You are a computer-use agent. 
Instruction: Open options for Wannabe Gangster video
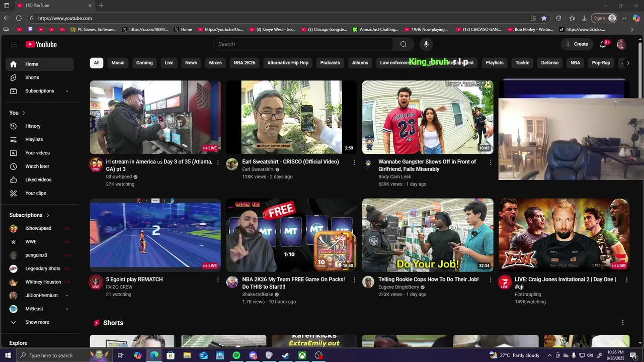(491, 162)
